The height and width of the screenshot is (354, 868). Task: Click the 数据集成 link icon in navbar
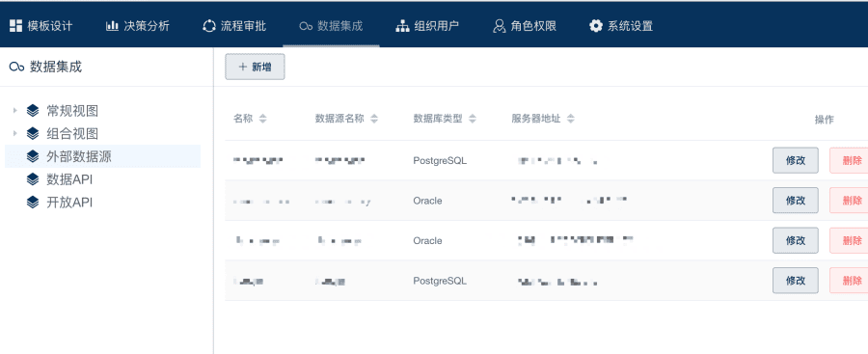point(306,27)
